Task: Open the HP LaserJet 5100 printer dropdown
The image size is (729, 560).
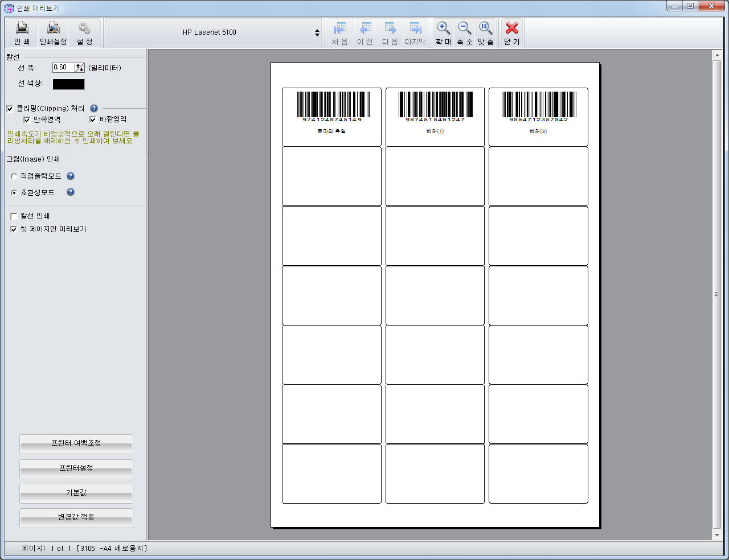Action: [214, 32]
